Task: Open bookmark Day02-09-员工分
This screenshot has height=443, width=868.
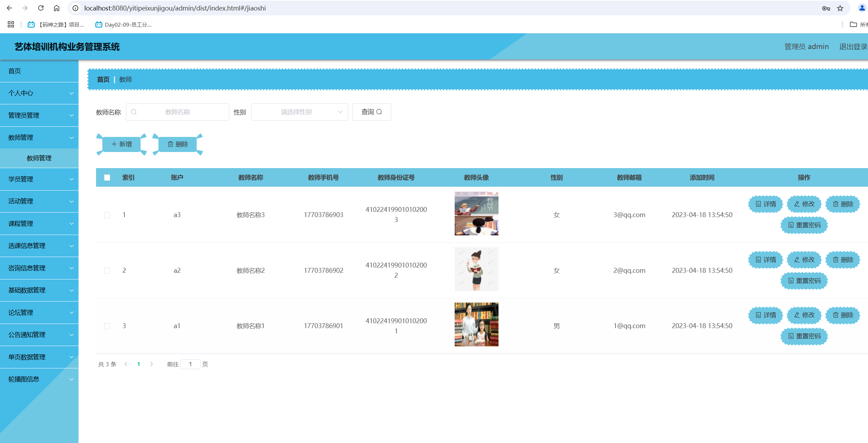Action: (123, 25)
